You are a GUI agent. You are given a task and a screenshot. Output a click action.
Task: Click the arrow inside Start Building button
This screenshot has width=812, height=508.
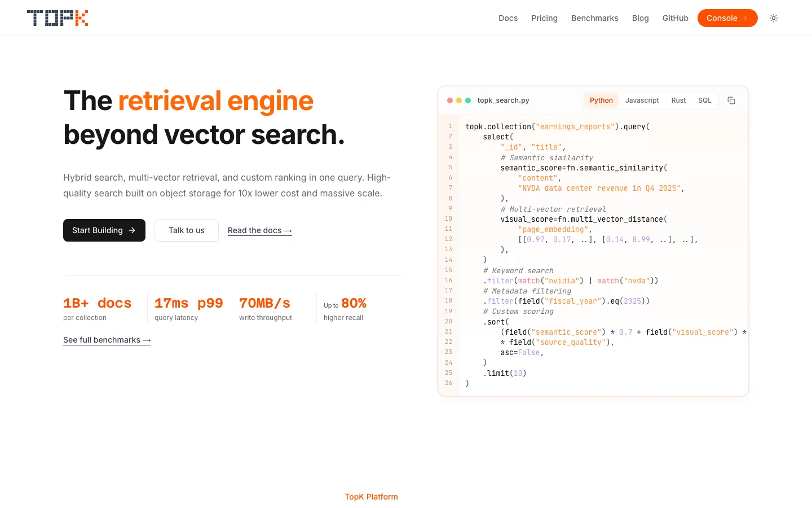[x=132, y=230]
